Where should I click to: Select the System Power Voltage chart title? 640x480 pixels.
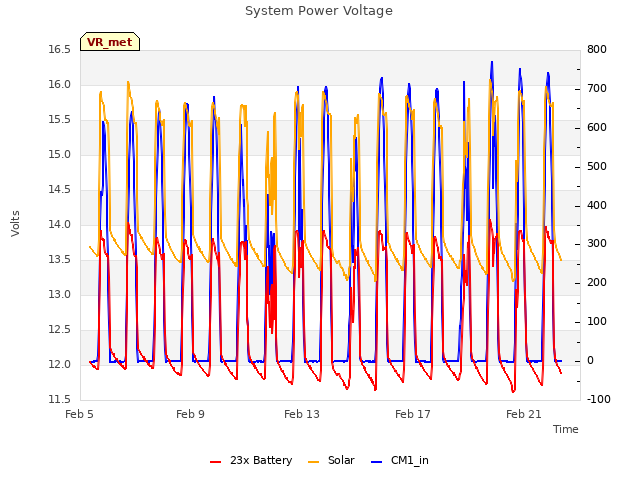coord(319,11)
